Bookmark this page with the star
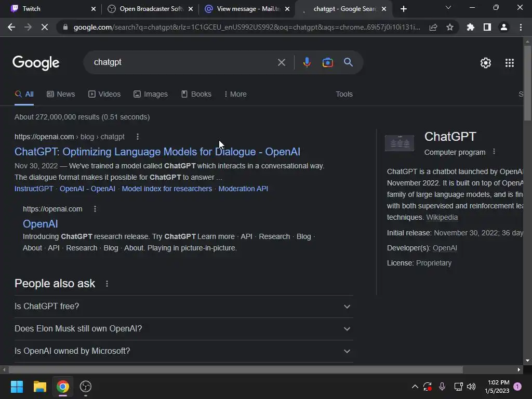532x399 pixels. [x=450, y=27]
